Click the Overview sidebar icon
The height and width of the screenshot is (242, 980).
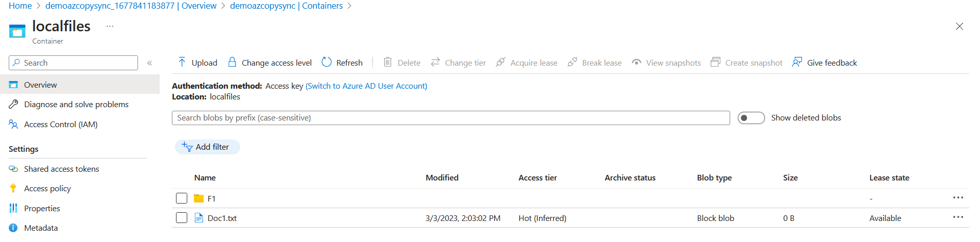[x=13, y=85]
